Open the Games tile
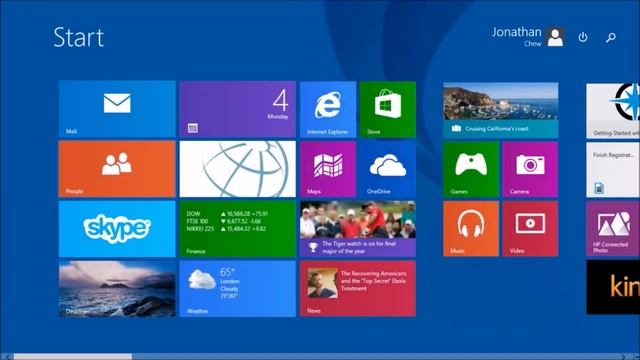The width and height of the screenshot is (640, 360). tap(471, 169)
